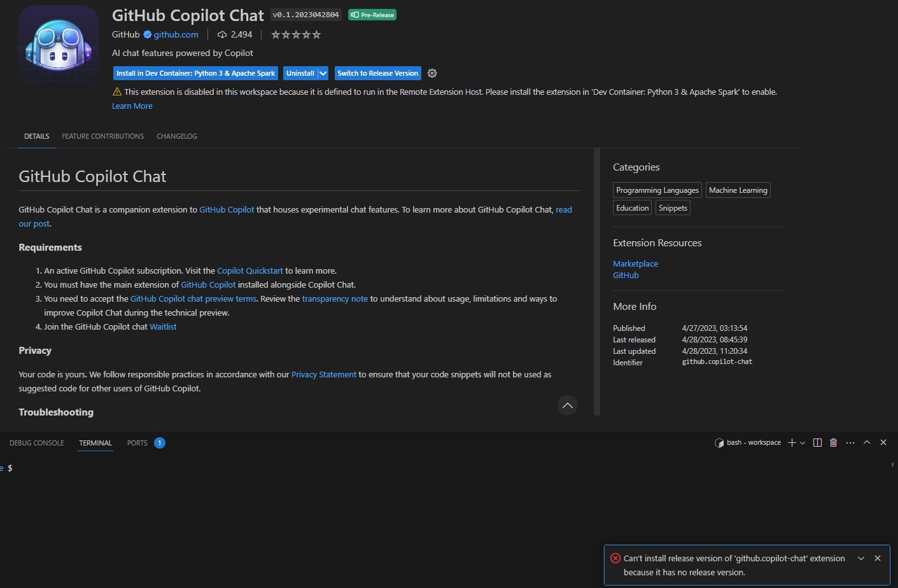Open the Marketplace link under Extension Resources
Screen dimensions: 898x588
[635, 263]
